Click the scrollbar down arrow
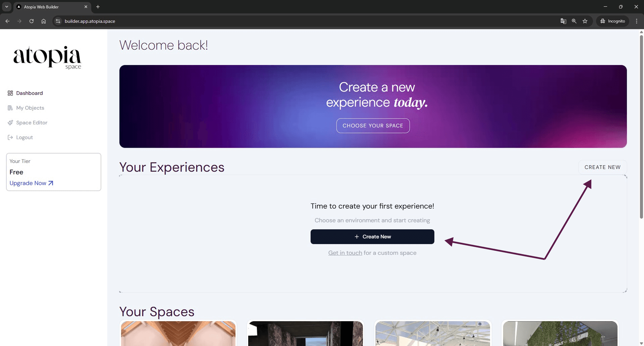Viewport: 644px width, 346px height. tap(641, 344)
